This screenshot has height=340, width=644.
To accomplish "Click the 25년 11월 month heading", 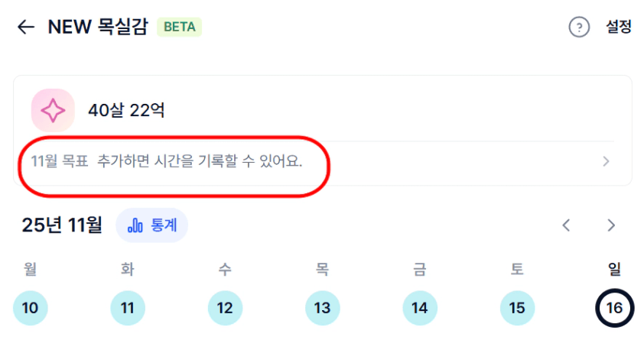I will point(62,225).
